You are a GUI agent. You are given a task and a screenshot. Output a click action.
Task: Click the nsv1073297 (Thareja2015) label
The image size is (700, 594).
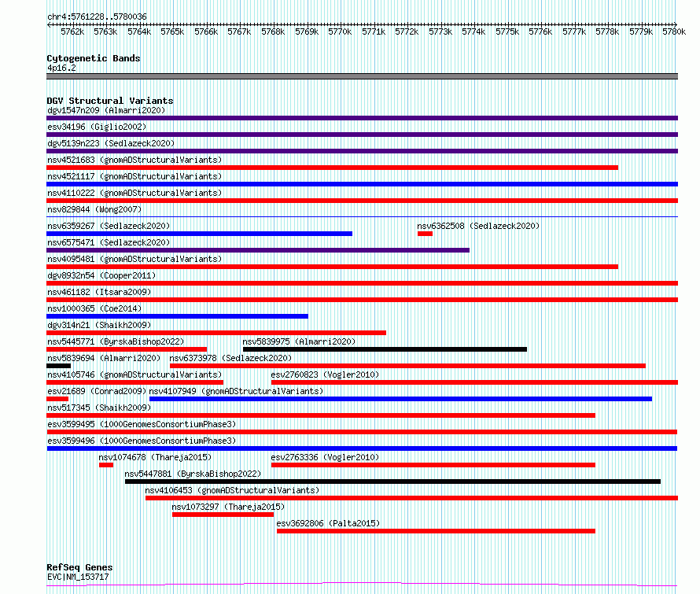click(228, 507)
